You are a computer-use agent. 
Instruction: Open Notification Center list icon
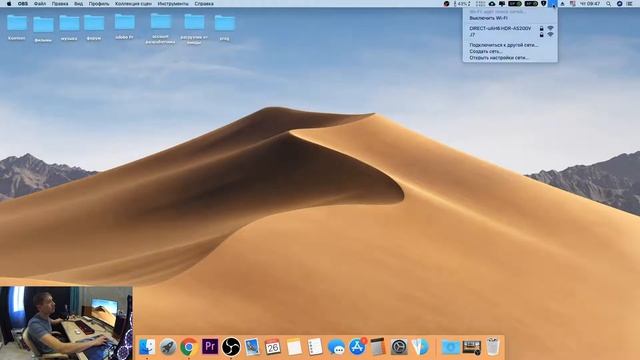629,4
